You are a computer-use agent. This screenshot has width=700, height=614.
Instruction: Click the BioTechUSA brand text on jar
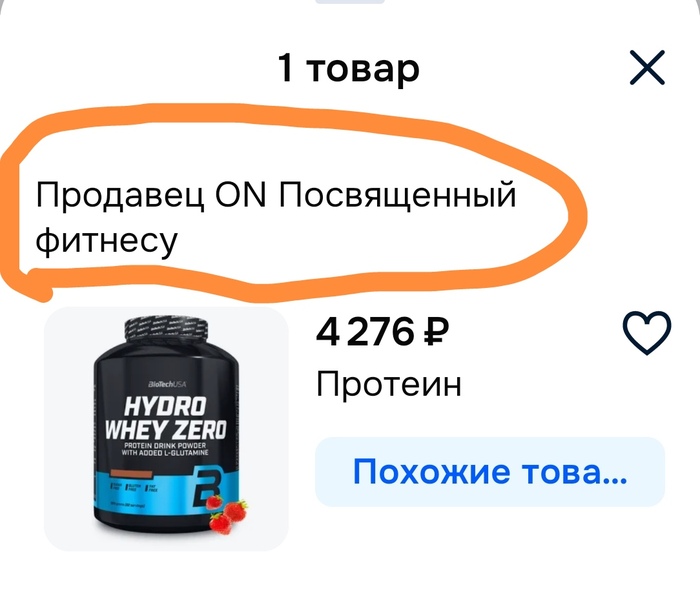click(x=167, y=384)
